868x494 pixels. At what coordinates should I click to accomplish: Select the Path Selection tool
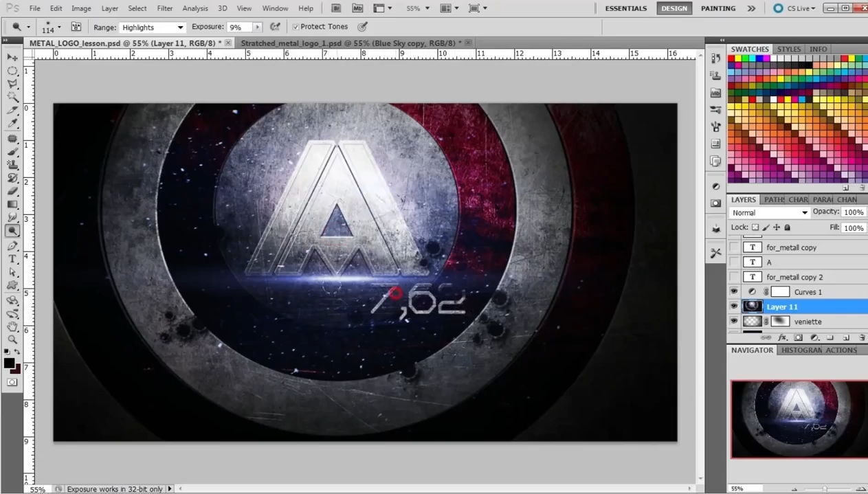tap(12, 272)
